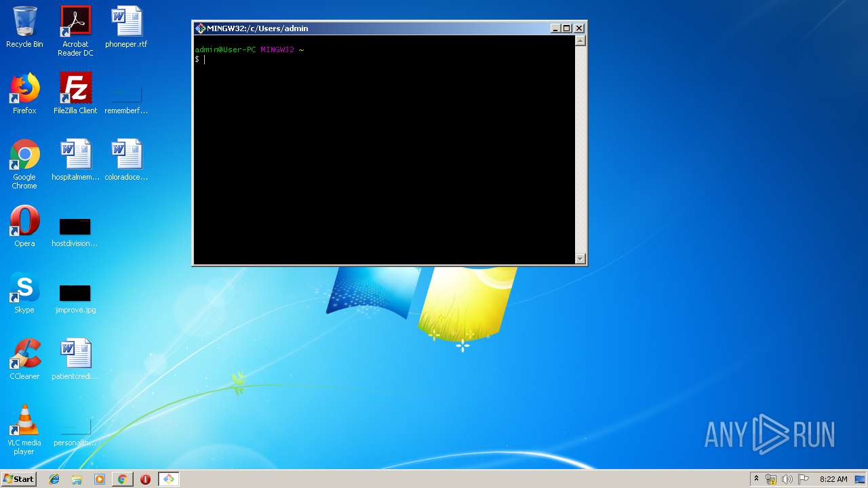Select patientcredi... Word document
This screenshot has width=868, height=488.
pos(75,359)
